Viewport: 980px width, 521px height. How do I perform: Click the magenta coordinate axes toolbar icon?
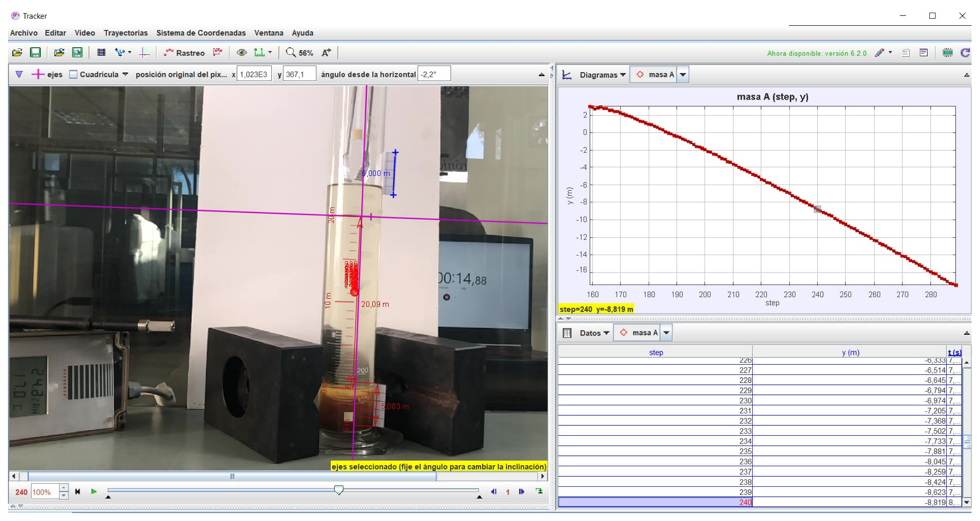(x=144, y=52)
